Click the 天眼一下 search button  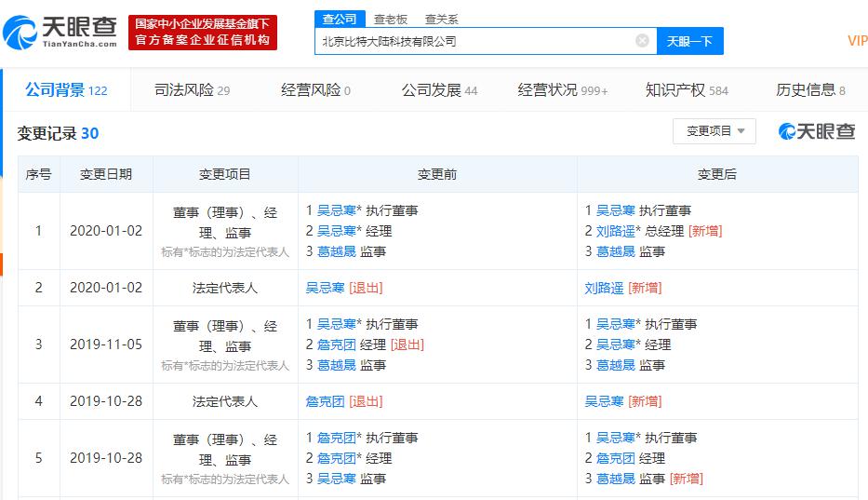[689, 41]
